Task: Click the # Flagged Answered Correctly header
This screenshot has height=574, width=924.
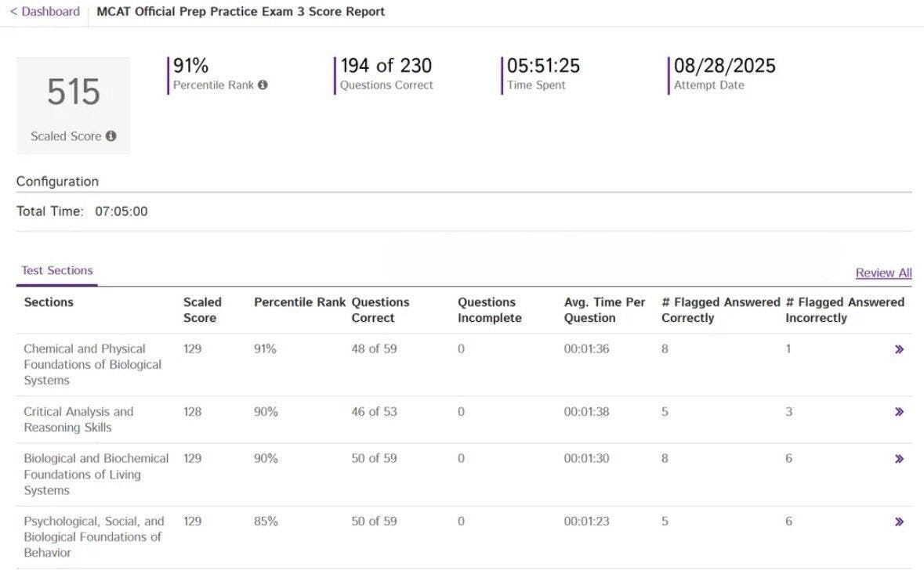Action: pos(719,310)
